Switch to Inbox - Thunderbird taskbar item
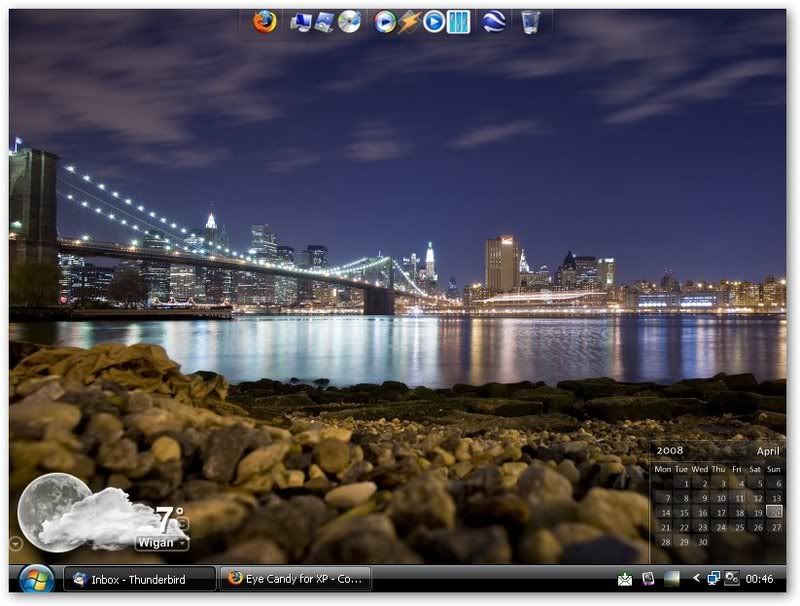 click(x=140, y=578)
